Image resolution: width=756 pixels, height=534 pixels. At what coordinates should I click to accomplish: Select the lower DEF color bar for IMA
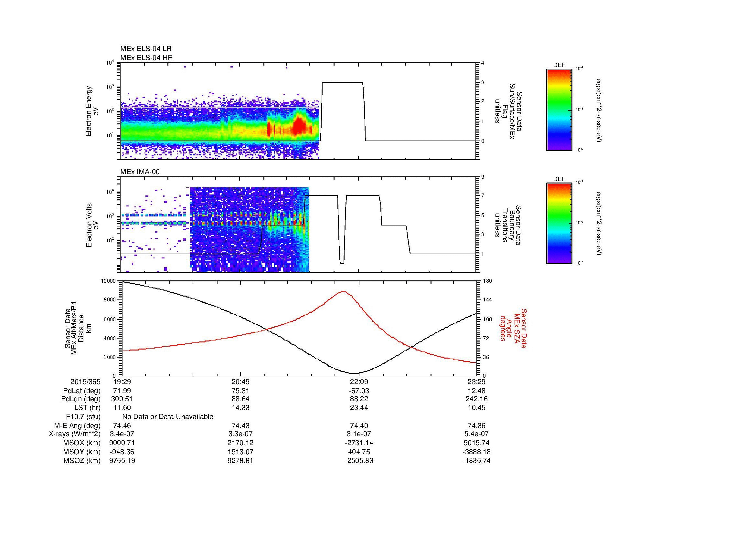coord(559,224)
